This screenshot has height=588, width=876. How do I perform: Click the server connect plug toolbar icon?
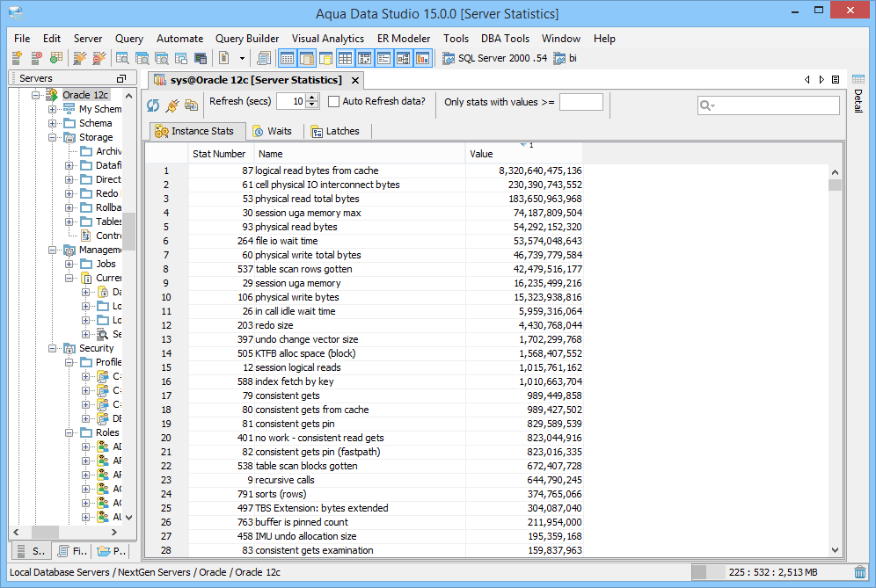(x=80, y=58)
